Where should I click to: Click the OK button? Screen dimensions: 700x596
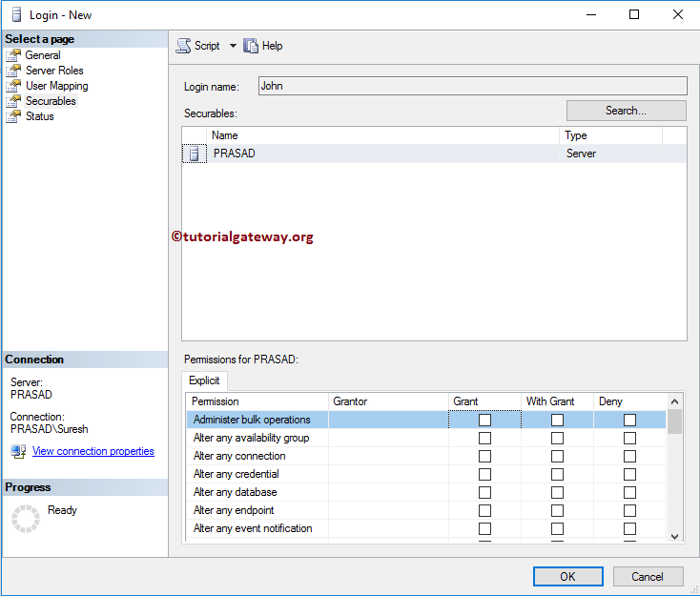point(567,576)
